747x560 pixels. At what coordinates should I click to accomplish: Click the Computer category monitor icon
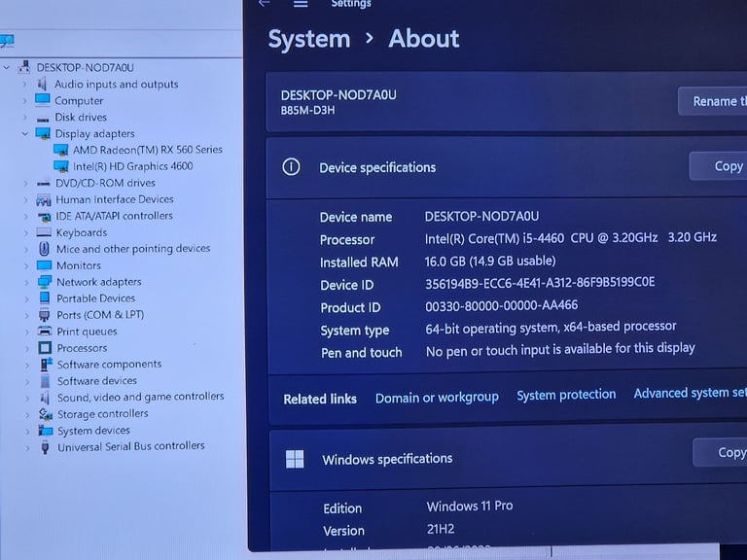click(x=43, y=100)
